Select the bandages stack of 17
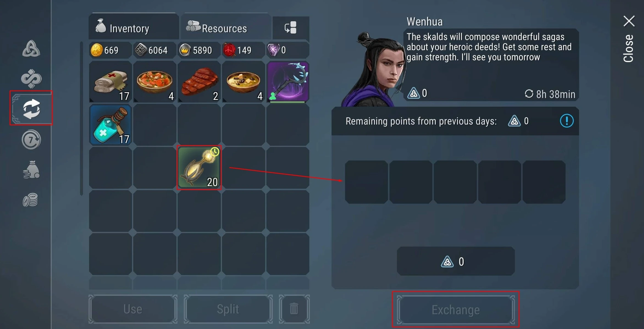Screen dimensions: 644x329 110,82
